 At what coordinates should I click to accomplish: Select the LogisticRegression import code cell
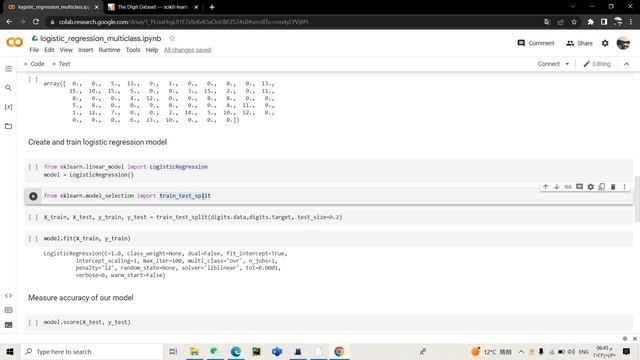click(329, 171)
